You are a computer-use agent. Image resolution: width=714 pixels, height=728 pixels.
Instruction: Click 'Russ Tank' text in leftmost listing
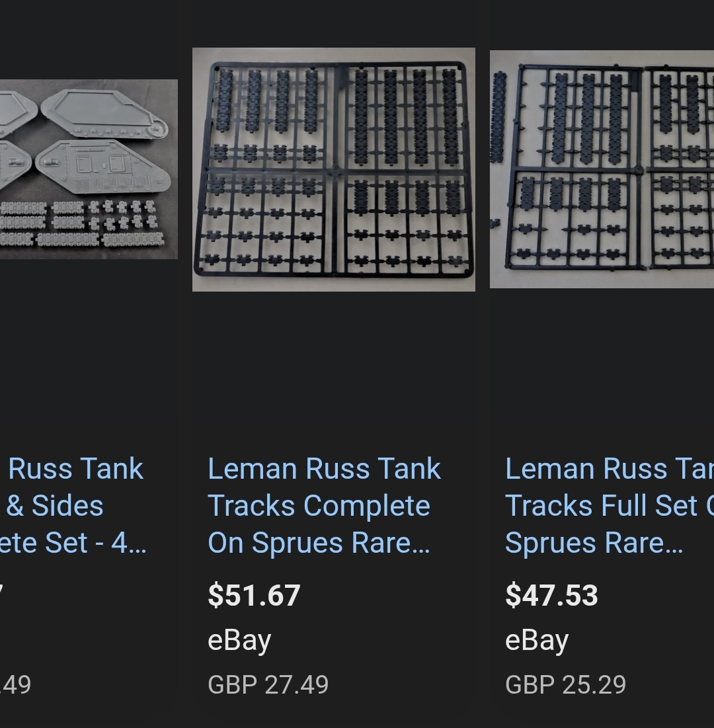[76, 468]
